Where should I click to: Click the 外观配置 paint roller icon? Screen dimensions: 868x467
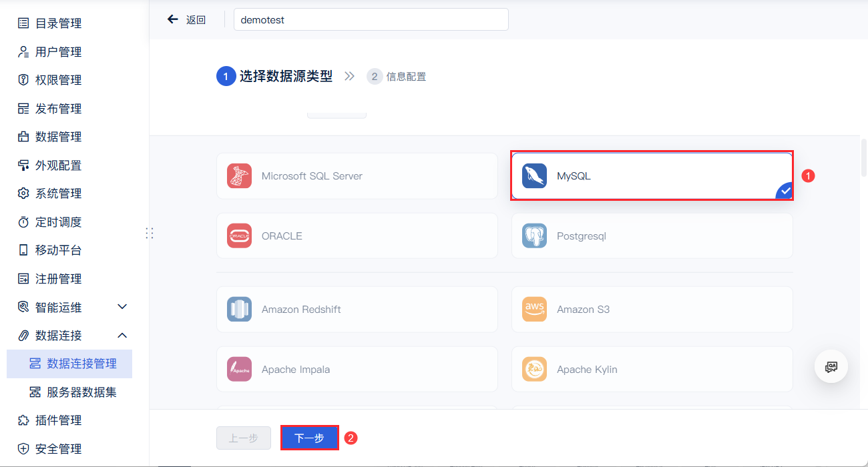(23, 165)
